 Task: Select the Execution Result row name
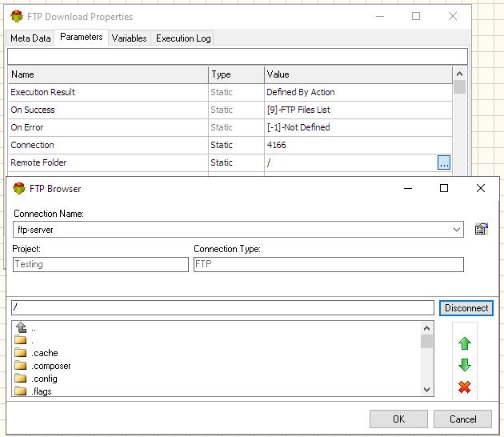(x=42, y=92)
